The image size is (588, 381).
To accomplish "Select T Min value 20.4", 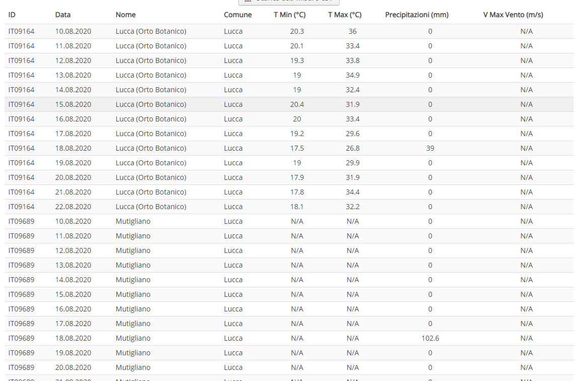I will point(297,104).
